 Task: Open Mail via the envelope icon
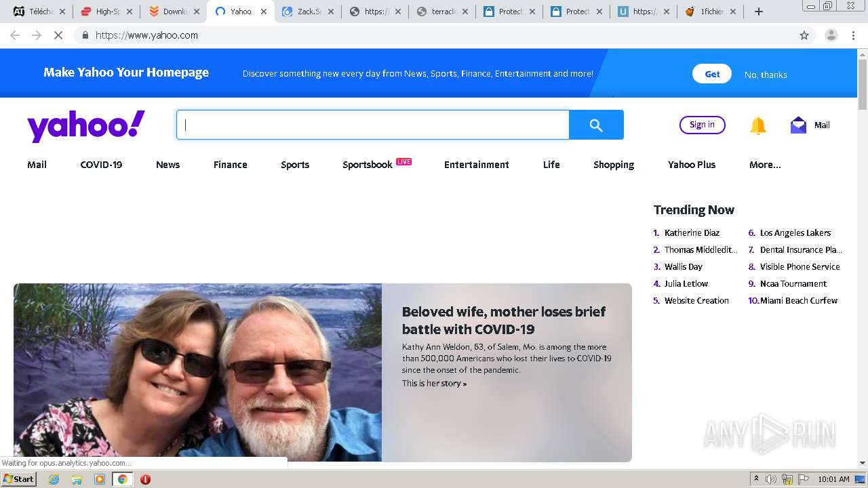tap(798, 125)
